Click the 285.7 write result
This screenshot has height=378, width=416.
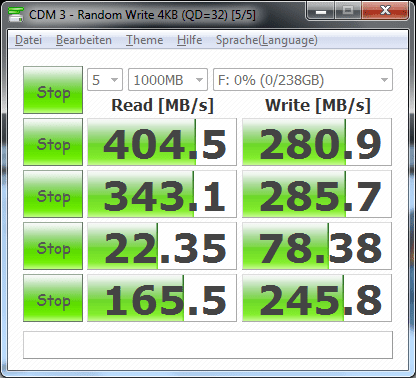317,194
